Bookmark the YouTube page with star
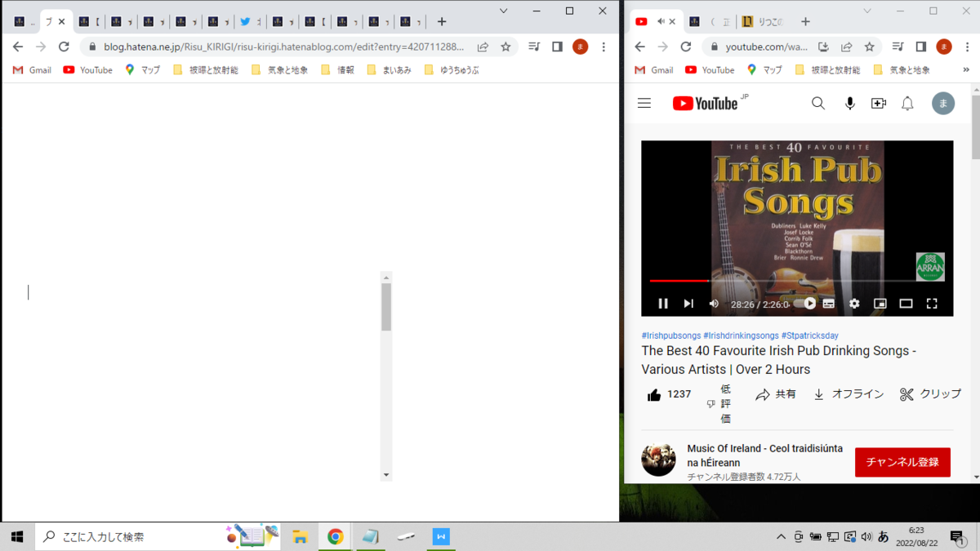The height and width of the screenshot is (551, 980). [869, 47]
